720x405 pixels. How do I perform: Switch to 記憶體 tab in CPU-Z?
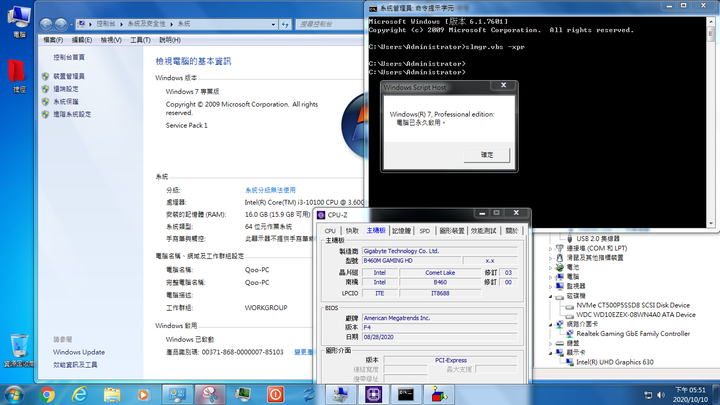(x=402, y=231)
